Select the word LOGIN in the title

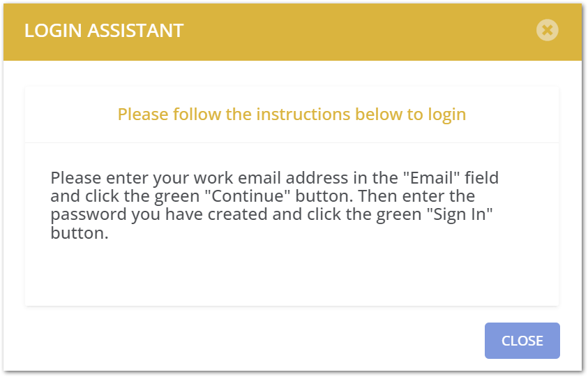(53, 31)
